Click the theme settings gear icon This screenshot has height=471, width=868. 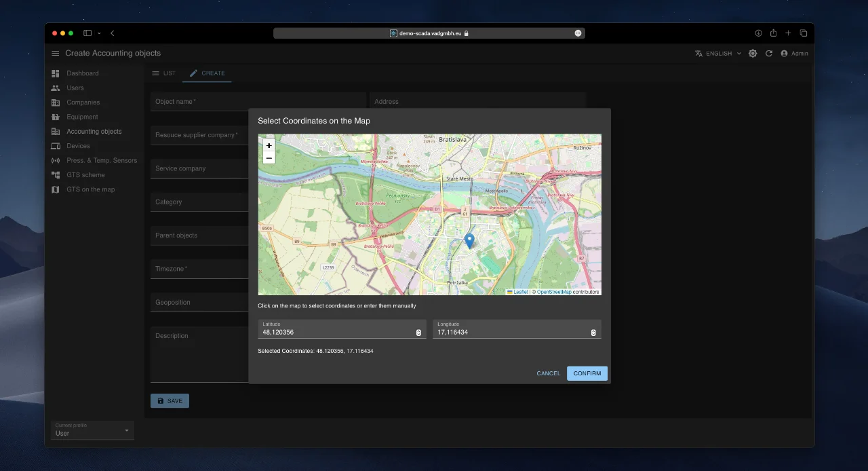[x=753, y=54]
